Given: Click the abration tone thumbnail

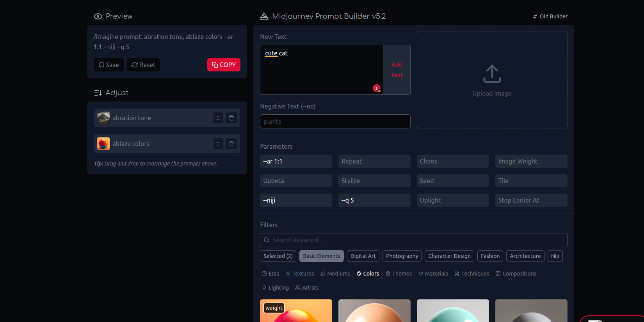Looking at the screenshot, I should 103,118.
